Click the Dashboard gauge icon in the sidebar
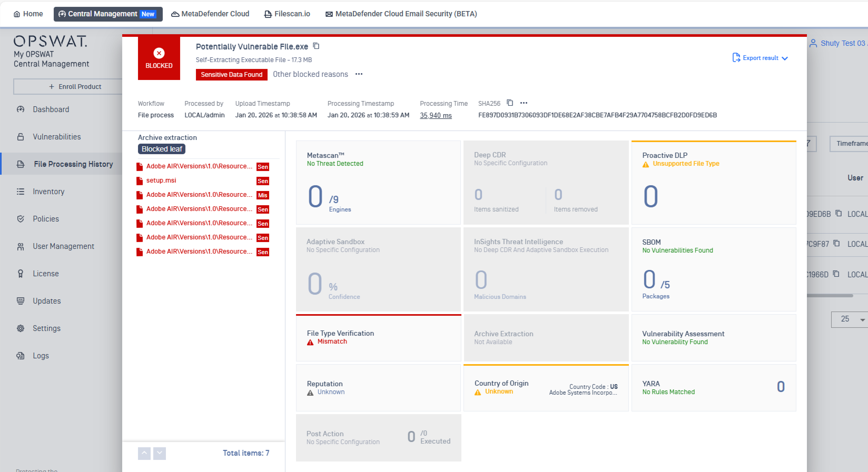868x472 pixels. click(21, 109)
